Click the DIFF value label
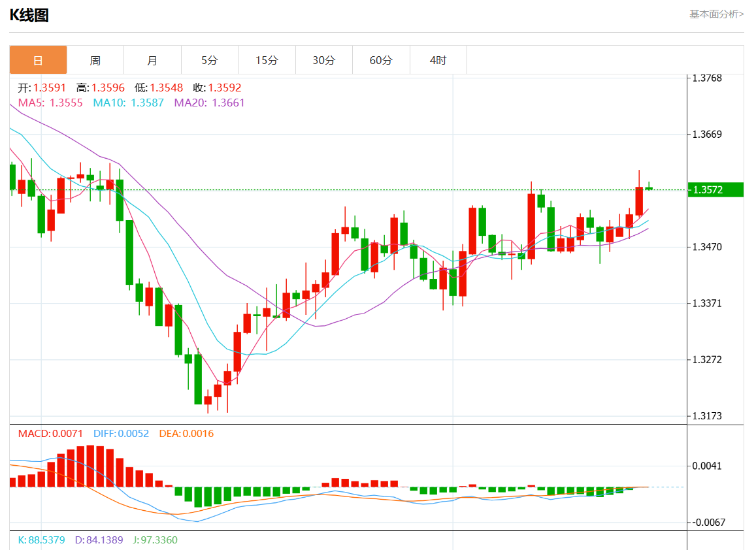 pyautogui.click(x=121, y=434)
